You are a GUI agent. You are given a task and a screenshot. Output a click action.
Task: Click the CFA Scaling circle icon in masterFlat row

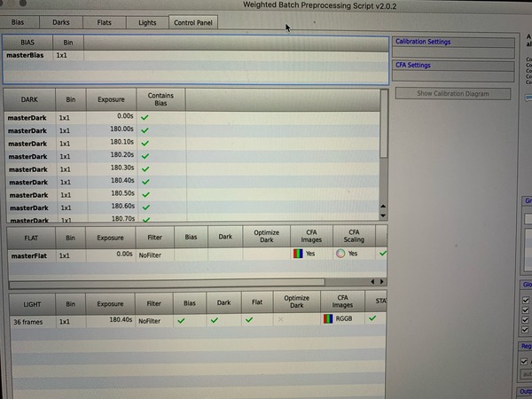point(340,254)
